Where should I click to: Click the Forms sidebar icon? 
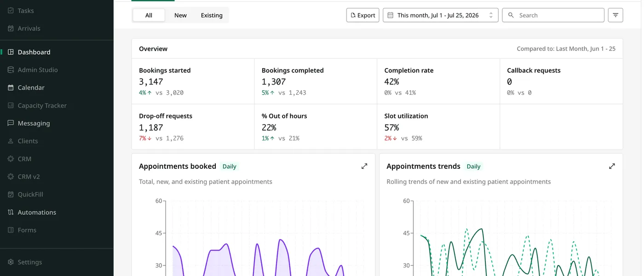point(11,230)
